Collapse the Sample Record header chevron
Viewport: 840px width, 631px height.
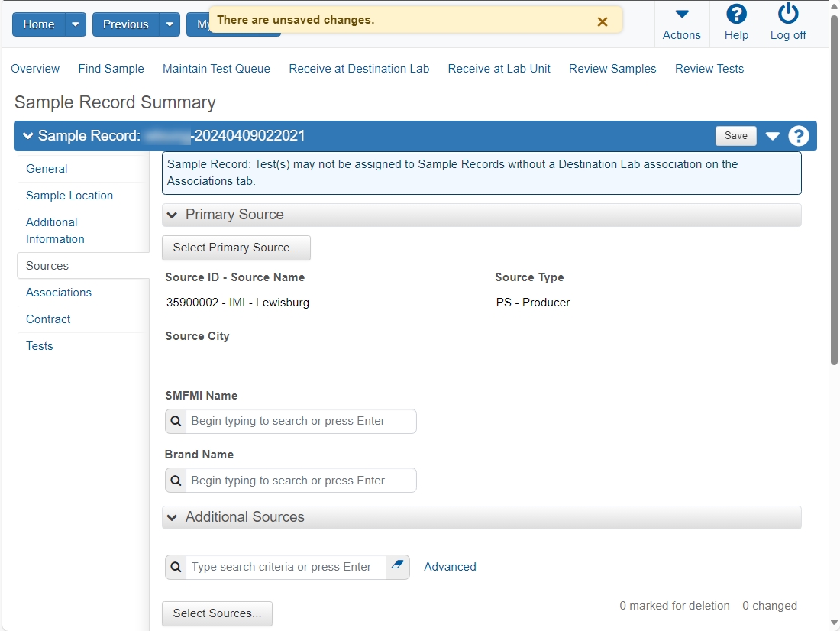click(27, 136)
